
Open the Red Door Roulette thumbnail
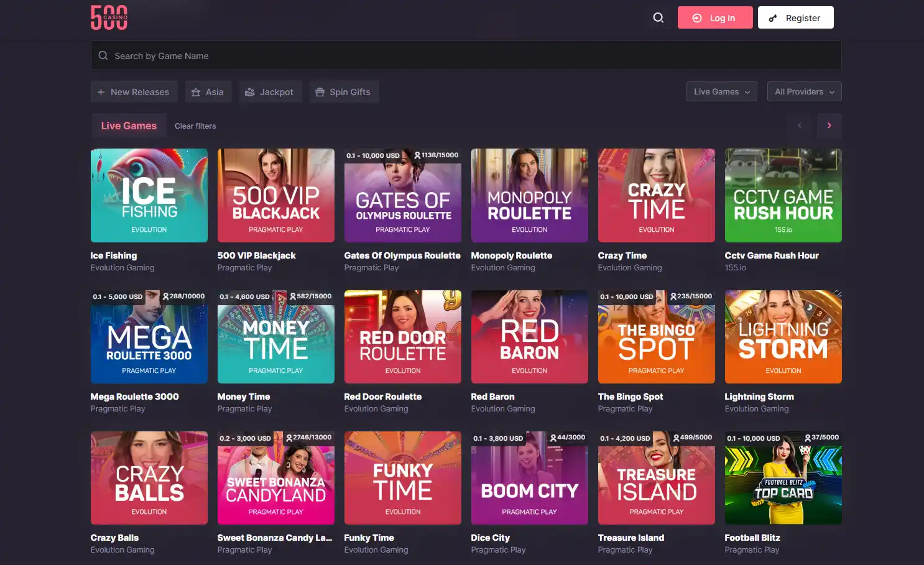pyautogui.click(x=403, y=337)
